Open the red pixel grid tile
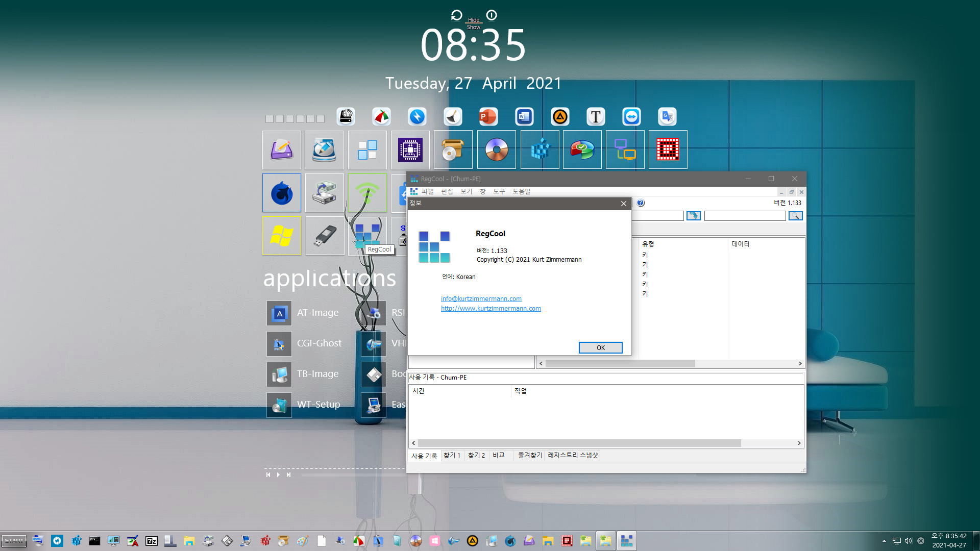This screenshot has height=551, width=980. pos(668,149)
